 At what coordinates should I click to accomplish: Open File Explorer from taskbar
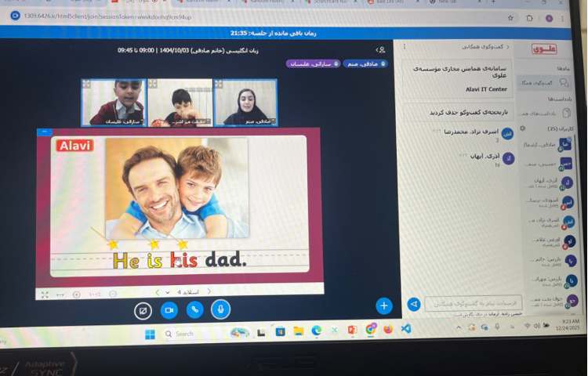point(298,331)
